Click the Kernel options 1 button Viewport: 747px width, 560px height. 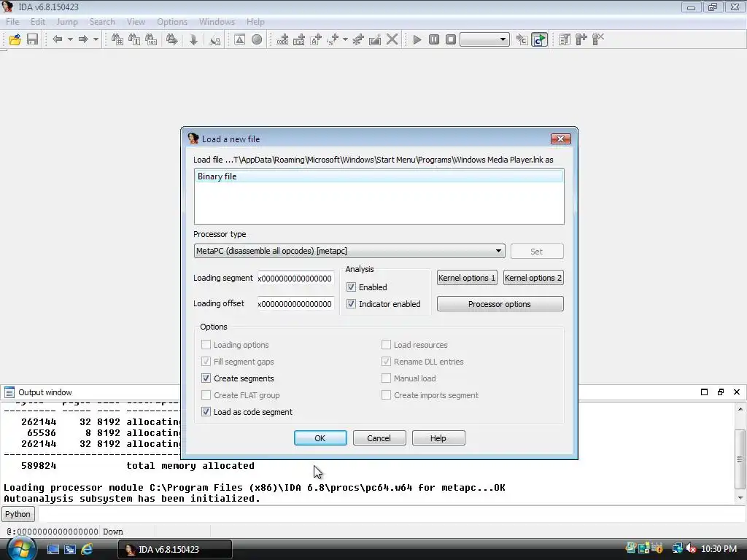pos(467,278)
